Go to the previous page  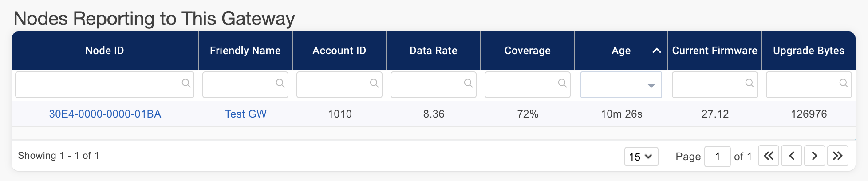[x=792, y=156]
